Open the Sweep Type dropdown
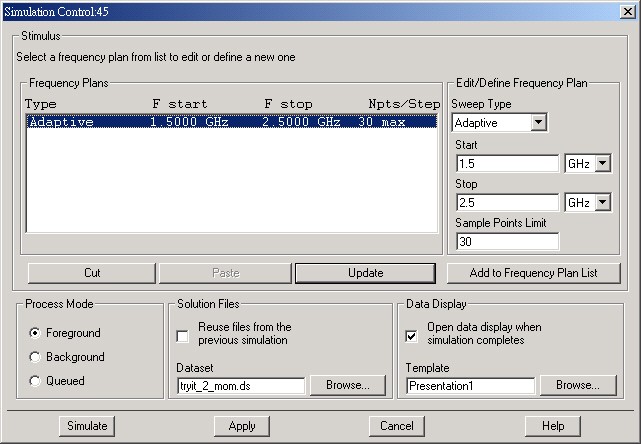Viewport: 641px width, 444px height. coord(538,122)
